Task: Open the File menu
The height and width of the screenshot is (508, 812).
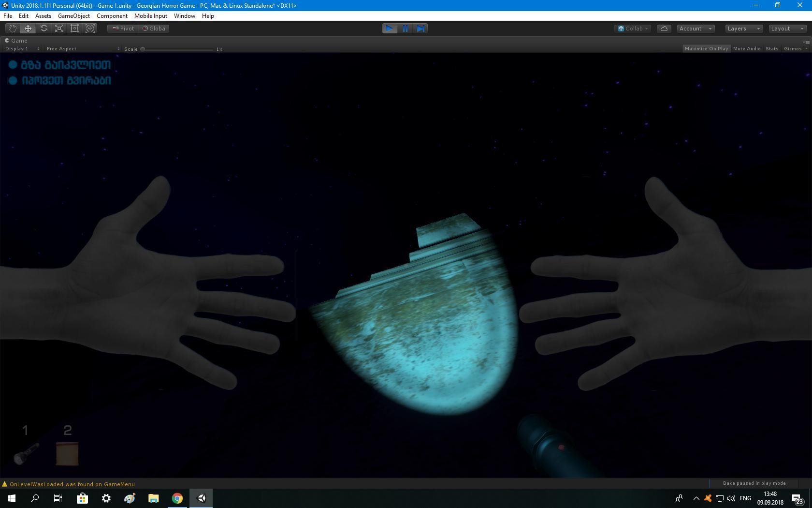Action: coord(8,16)
